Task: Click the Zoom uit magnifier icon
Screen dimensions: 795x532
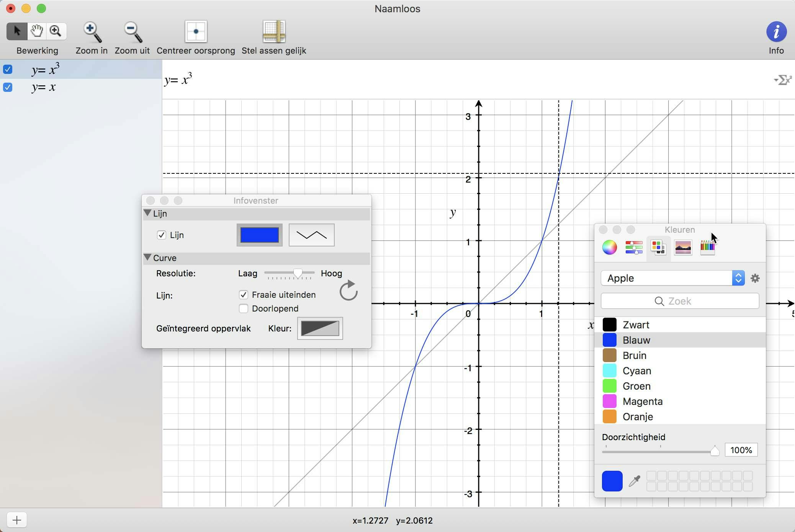Action: [x=132, y=32]
